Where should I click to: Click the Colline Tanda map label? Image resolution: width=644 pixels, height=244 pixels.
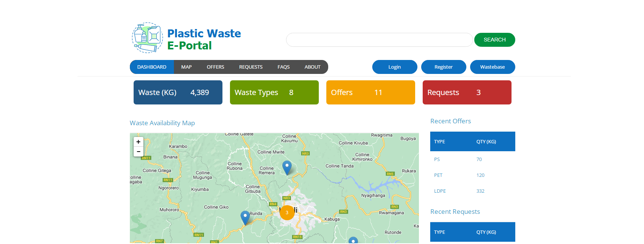click(340, 166)
